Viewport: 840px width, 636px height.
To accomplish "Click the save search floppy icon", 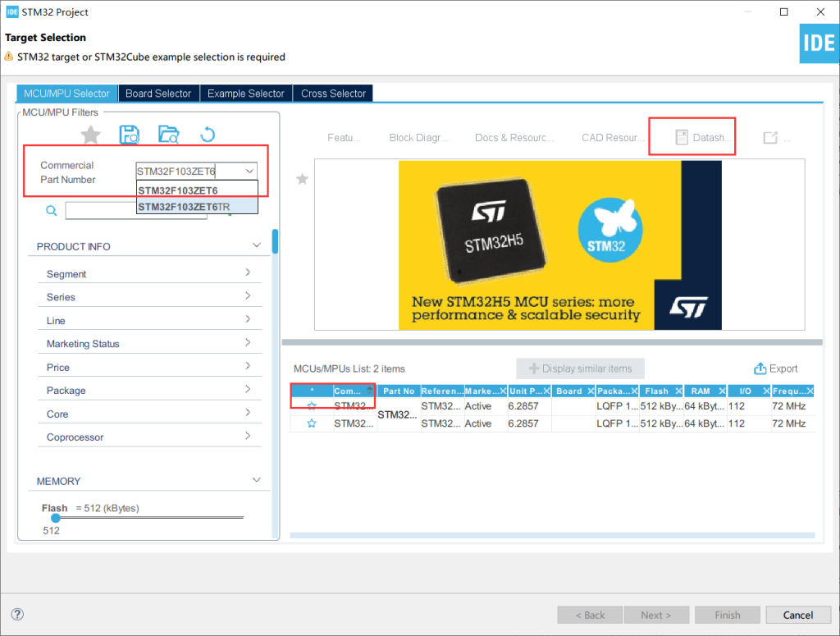I will 129,135.
